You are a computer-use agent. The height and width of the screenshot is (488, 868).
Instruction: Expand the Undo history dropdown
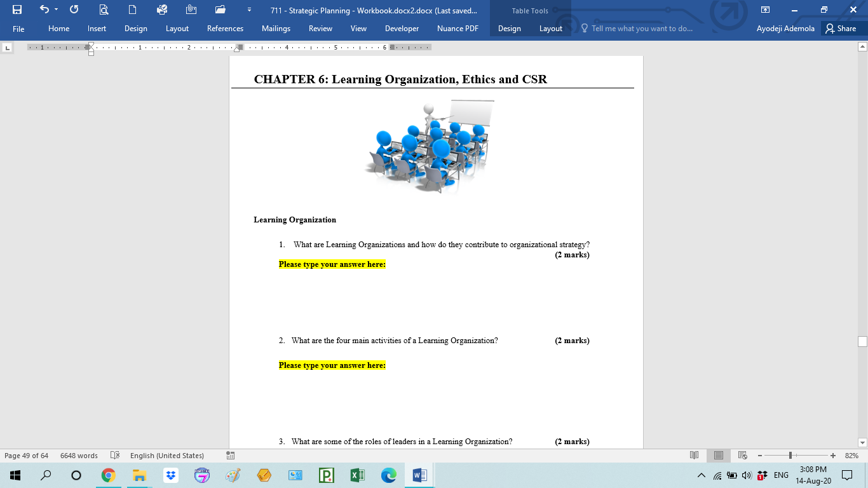point(56,10)
